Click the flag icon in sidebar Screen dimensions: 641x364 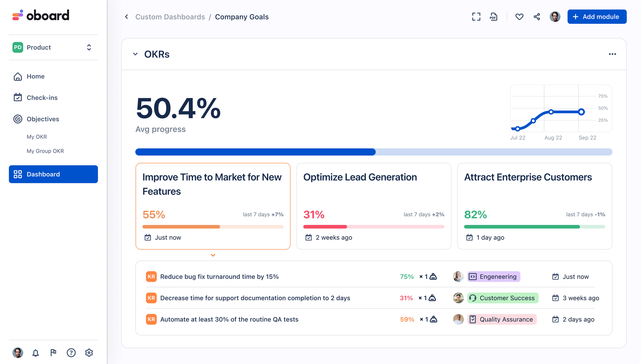point(53,353)
